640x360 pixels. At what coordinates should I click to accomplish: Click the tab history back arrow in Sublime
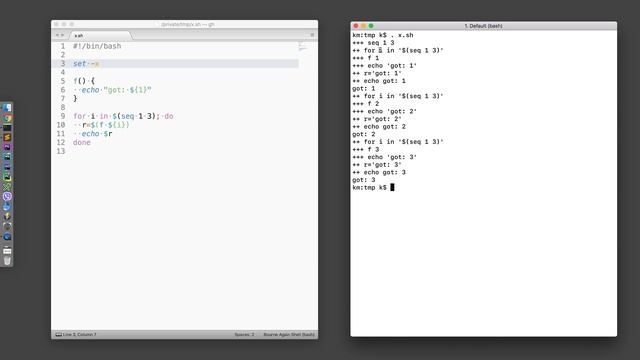pyautogui.click(x=57, y=36)
